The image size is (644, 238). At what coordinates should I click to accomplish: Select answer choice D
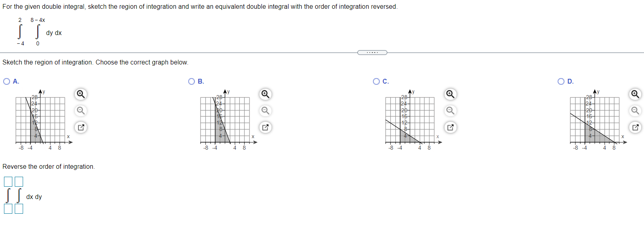pos(561,81)
